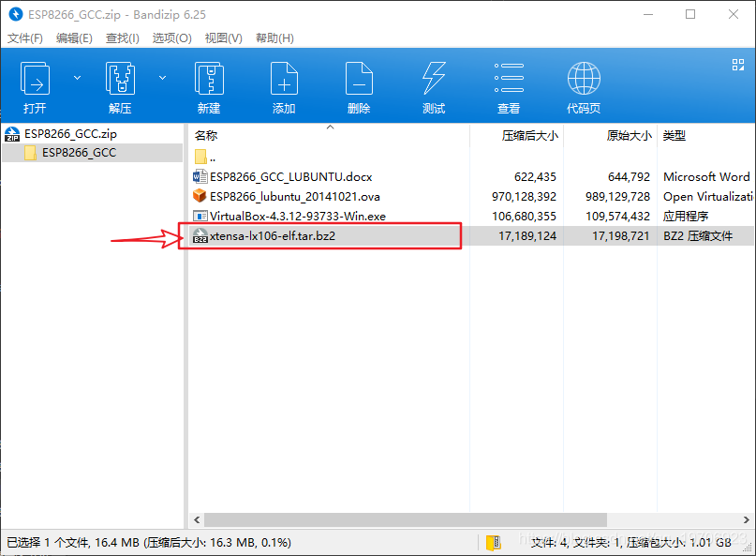Click the Bandizip app icon in title bar

15,14
